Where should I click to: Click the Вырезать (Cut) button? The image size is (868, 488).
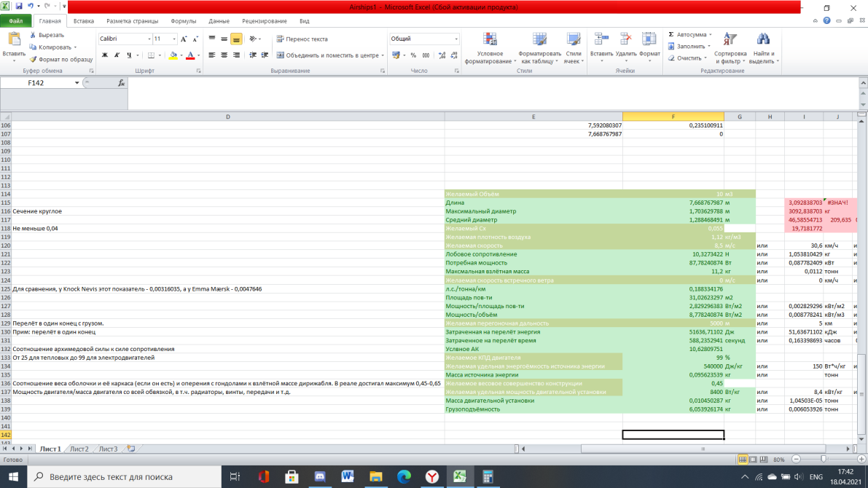click(51, 35)
